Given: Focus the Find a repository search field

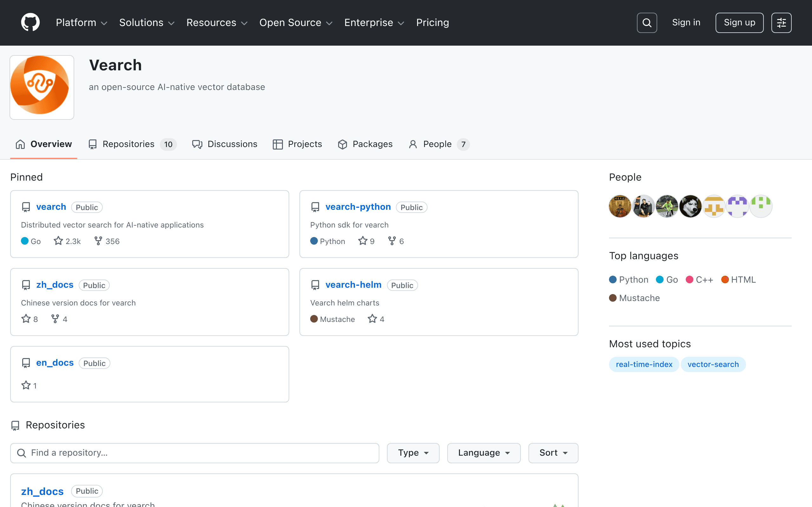Looking at the screenshot, I should click(195, 453).
